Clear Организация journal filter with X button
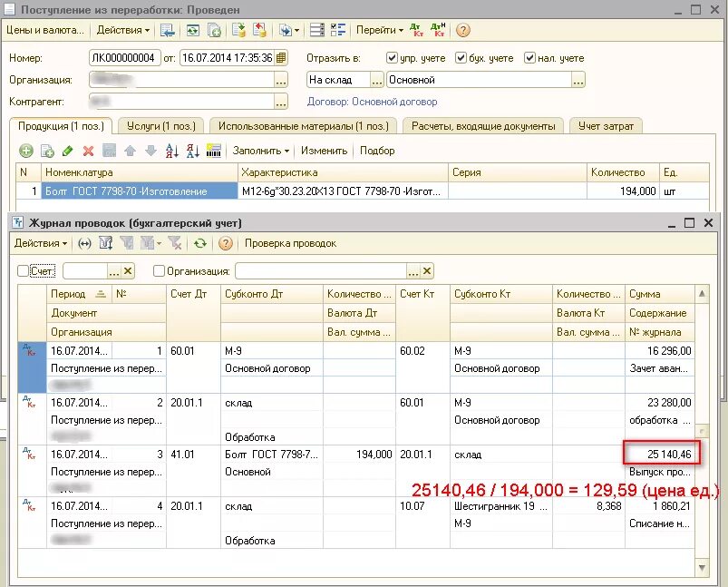This screenshot has width=728, height=587. tap(427, 271)
